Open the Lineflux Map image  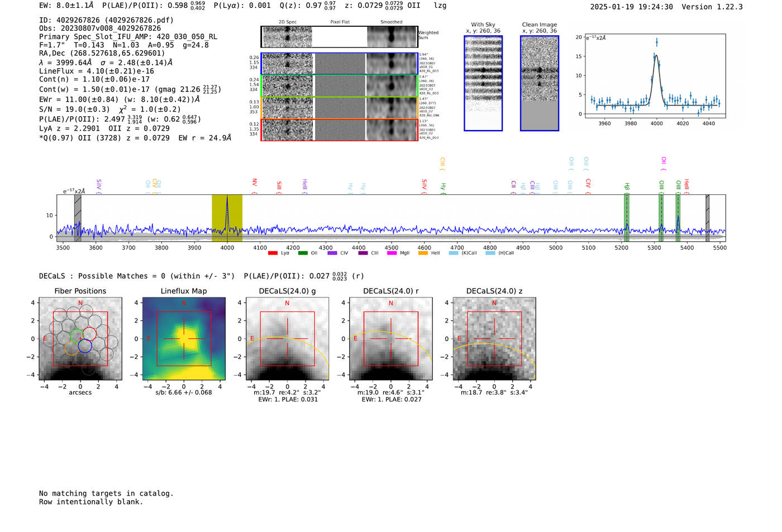point(184,338)
